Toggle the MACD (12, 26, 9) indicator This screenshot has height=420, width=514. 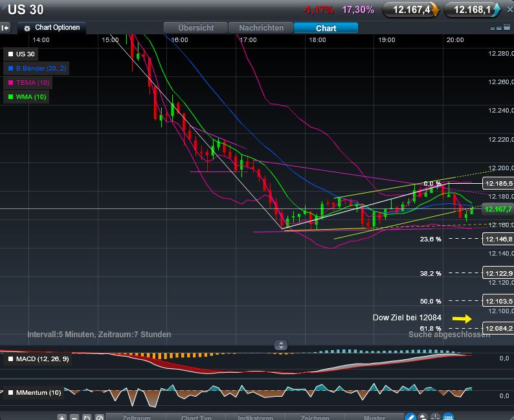coord(10,359)
